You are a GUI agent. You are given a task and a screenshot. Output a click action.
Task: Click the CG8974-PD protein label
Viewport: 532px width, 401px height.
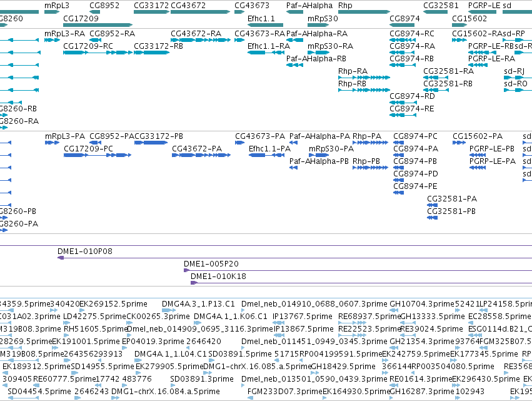[x=416, y=174]
